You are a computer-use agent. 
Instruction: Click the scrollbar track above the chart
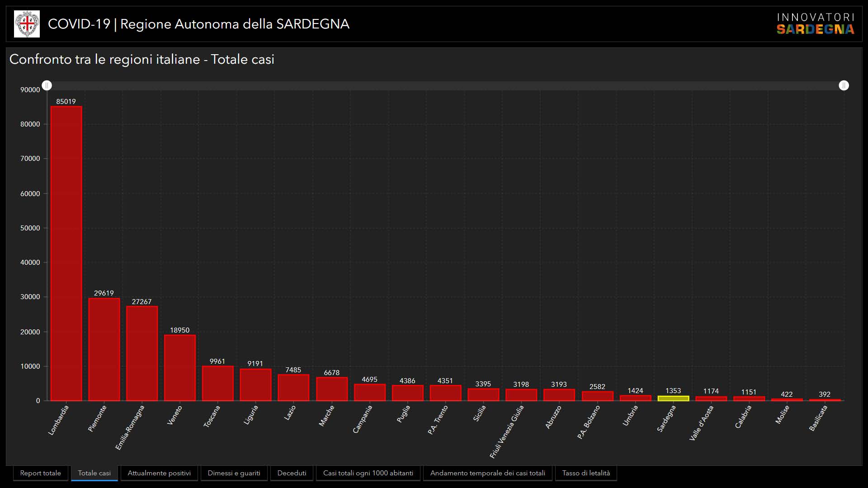click(445, 85)
